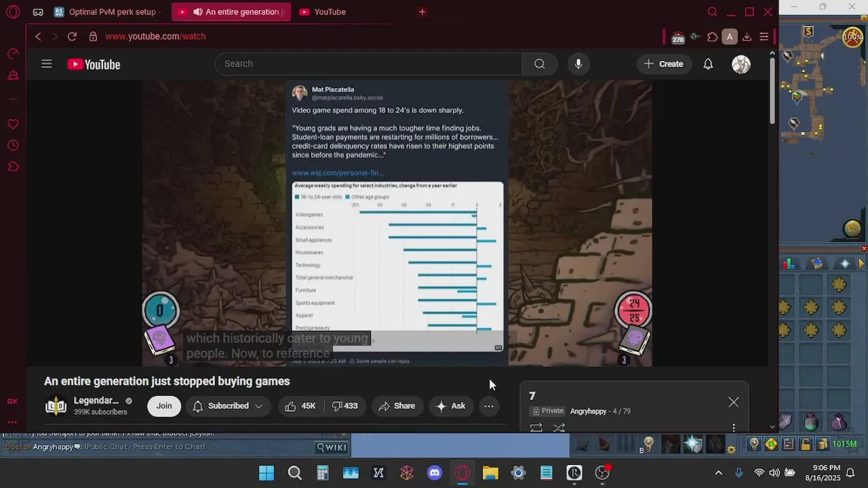Click the RuneScape Wiki search button
Viewport: 868px width, 488px height.
click(x=332, y=447)
